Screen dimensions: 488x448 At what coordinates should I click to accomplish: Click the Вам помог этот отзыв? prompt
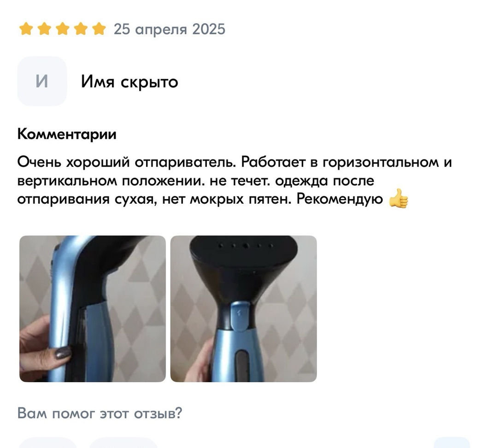[100, 413]
